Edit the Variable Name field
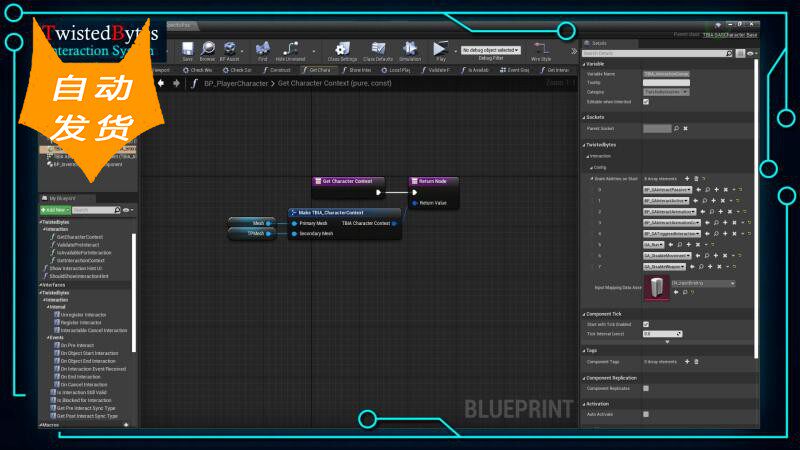Image resolution: width=800 pixels, height=450 pixels. pyautogui.click(x=666, y=74)
